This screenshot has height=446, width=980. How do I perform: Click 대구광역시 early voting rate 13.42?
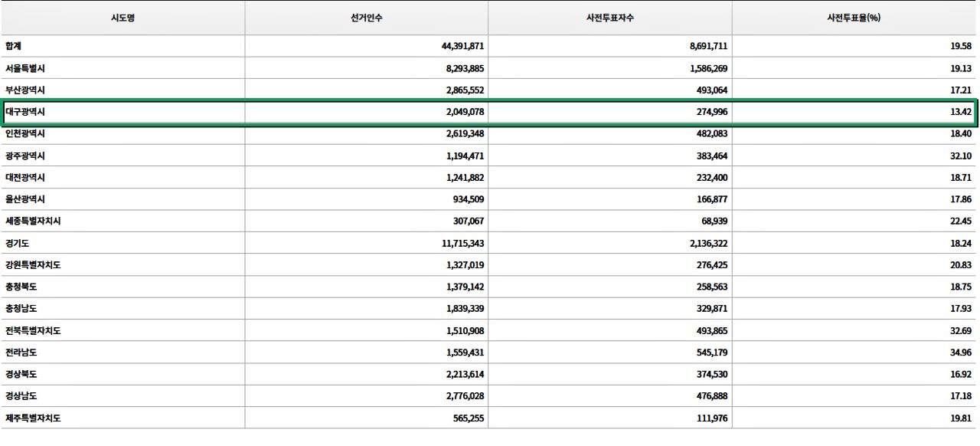coord(961,112)
